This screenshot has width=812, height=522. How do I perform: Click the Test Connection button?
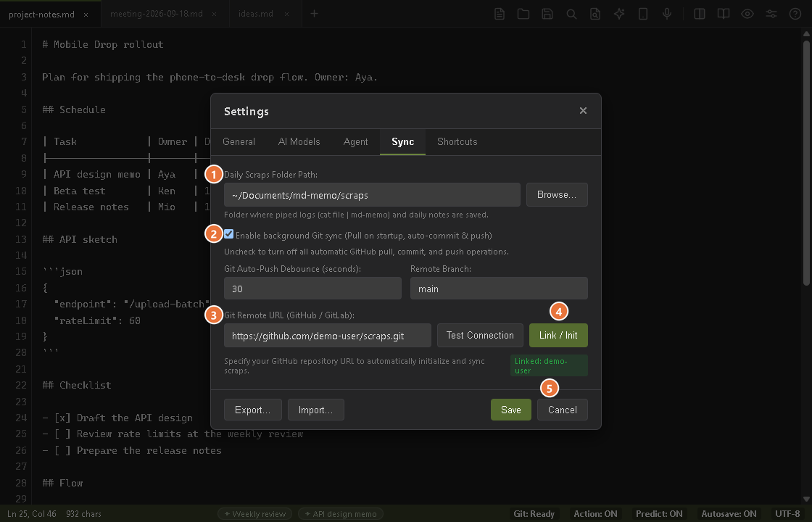[x=480, y=336]
